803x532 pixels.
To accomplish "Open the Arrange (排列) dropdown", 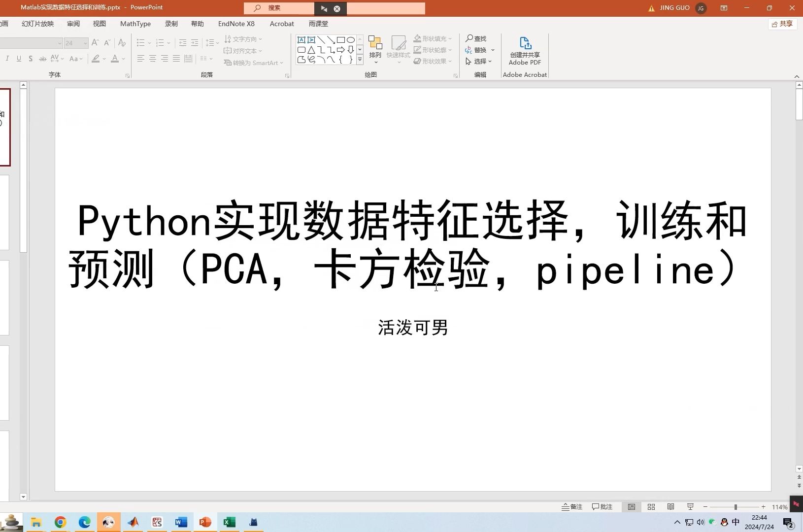I will [375, 50].
